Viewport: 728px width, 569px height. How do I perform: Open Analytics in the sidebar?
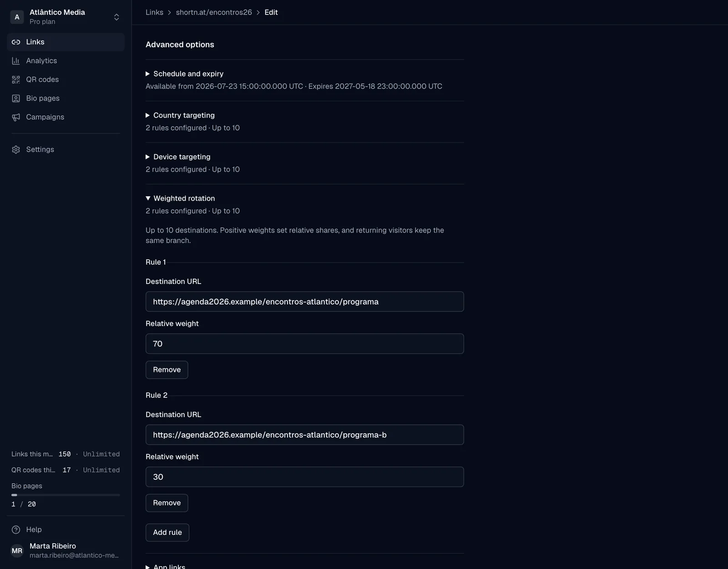[x=66, y=61]
